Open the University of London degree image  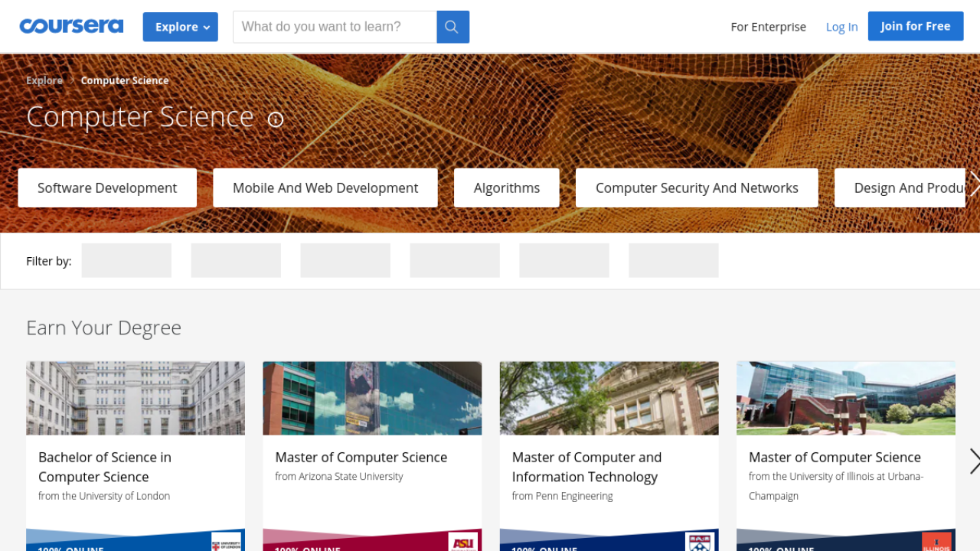(x=136, y=398)
